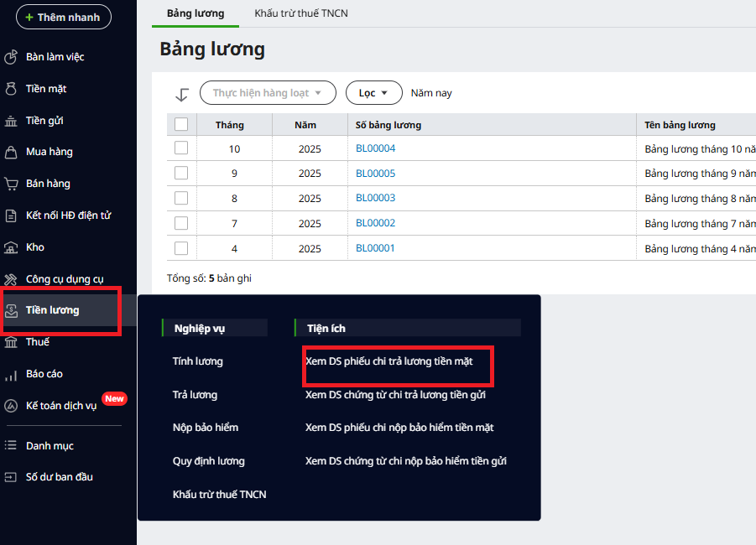756x545 pixels.
Task: Select the checkbox for month 7 row
Action: pos(181,223)
